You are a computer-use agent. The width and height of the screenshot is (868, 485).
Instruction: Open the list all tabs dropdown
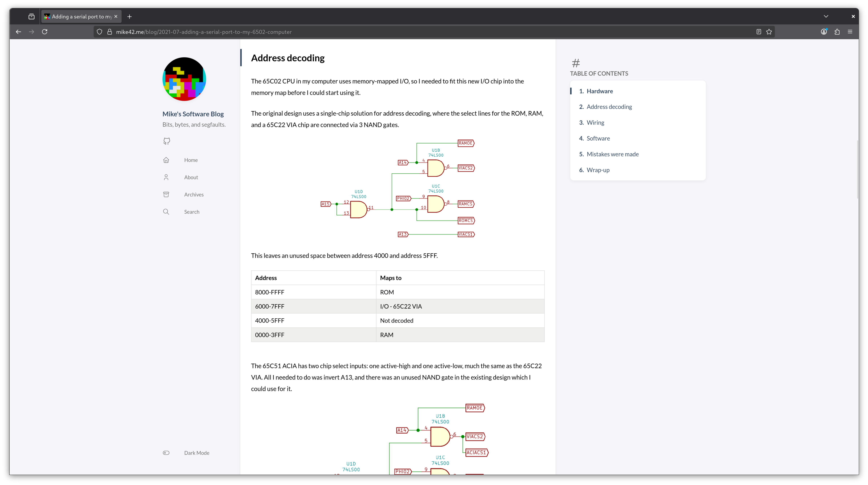coord(826,16)
